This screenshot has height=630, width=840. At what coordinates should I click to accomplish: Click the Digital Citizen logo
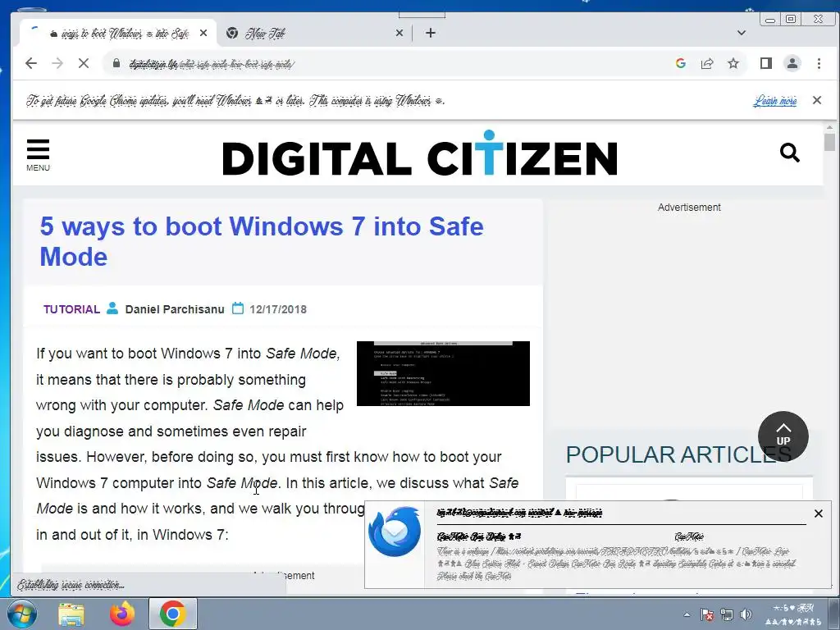420,153
